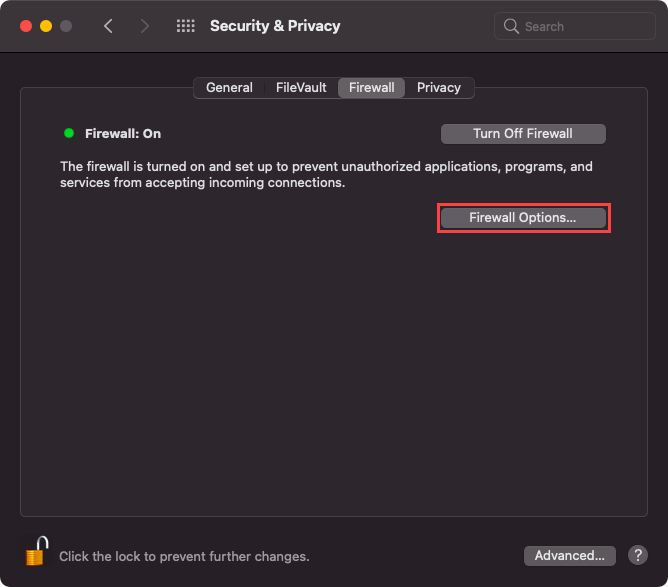Switch to the Privacy tab

coord(439,88)
